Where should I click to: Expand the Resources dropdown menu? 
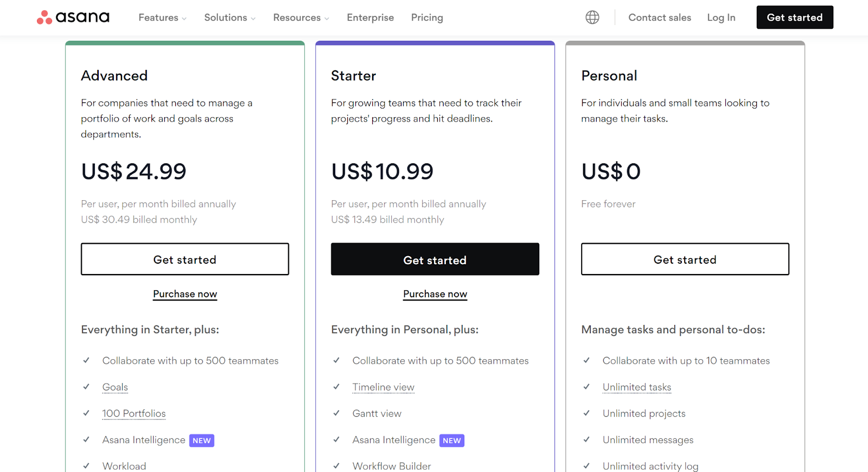301,17
